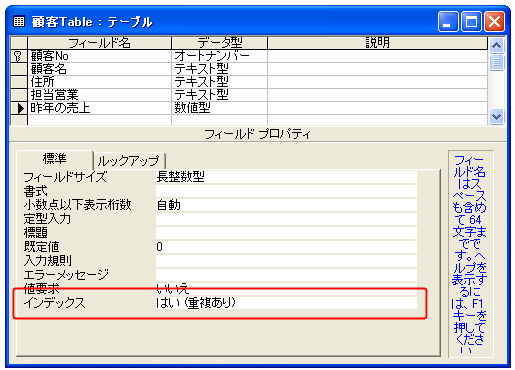This screenshot has width=515, height=370.
Task: Click the 標題 property field
Action: coord(286,233)
